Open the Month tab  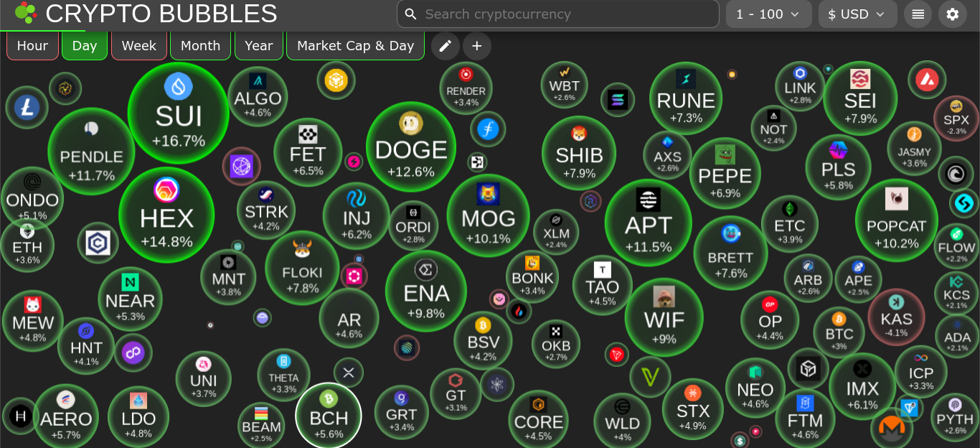pos(200,46)
